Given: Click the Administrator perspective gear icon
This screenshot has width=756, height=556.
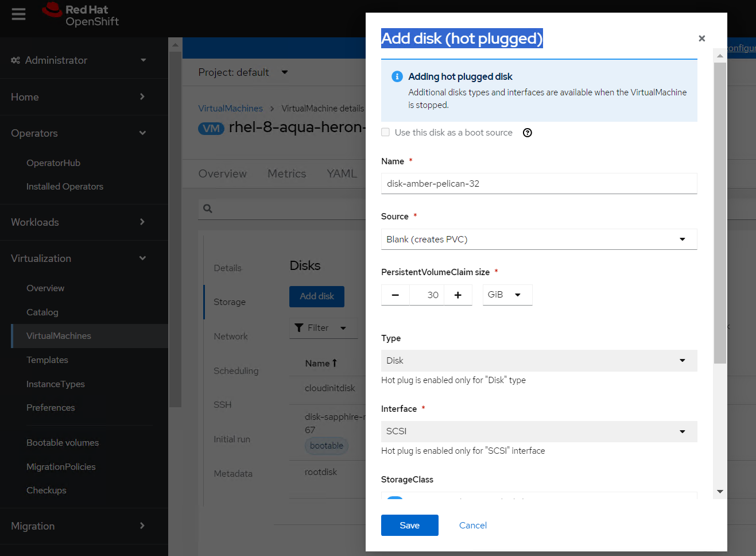Looking at the screenshot, I should click(15, 60).
